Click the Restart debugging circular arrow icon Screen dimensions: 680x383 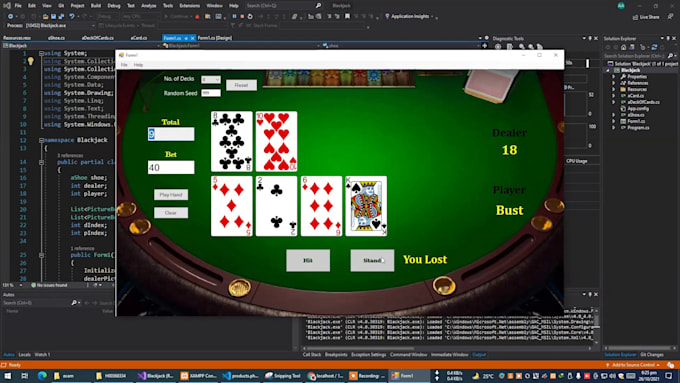pyautogui.click(x=250, y=16)
